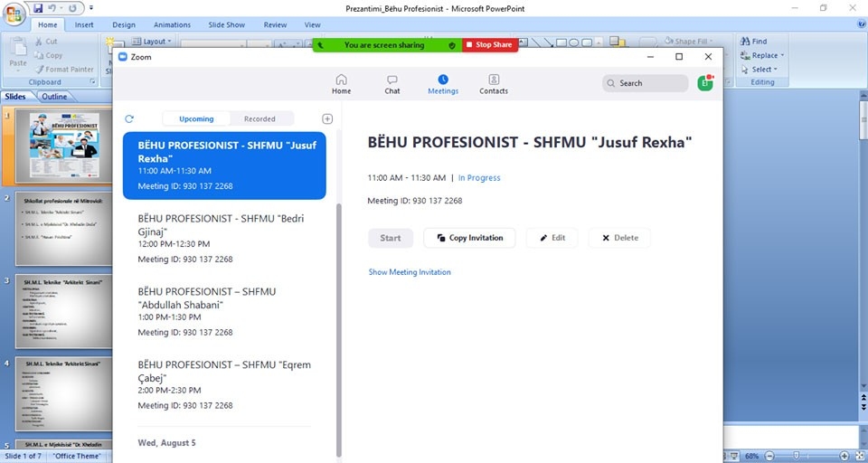Click Copy Invitation button
This screenshot has width=868, height=463.
(469, 238)
